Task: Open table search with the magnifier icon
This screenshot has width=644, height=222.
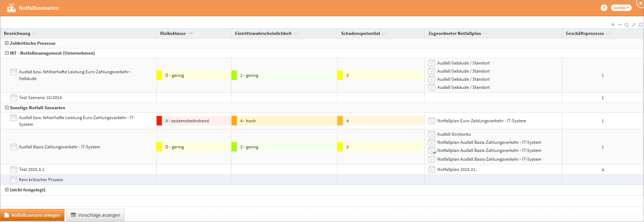Action: 627,25
